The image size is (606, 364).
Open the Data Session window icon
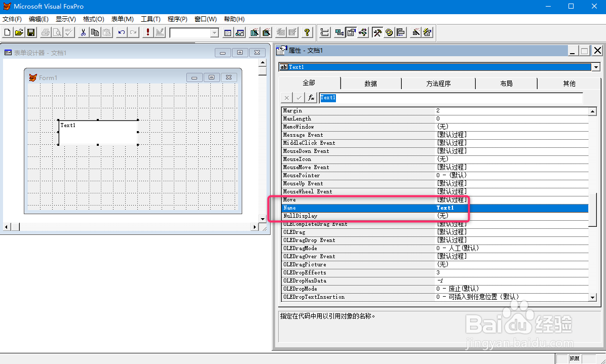click(x=240, y=33)
